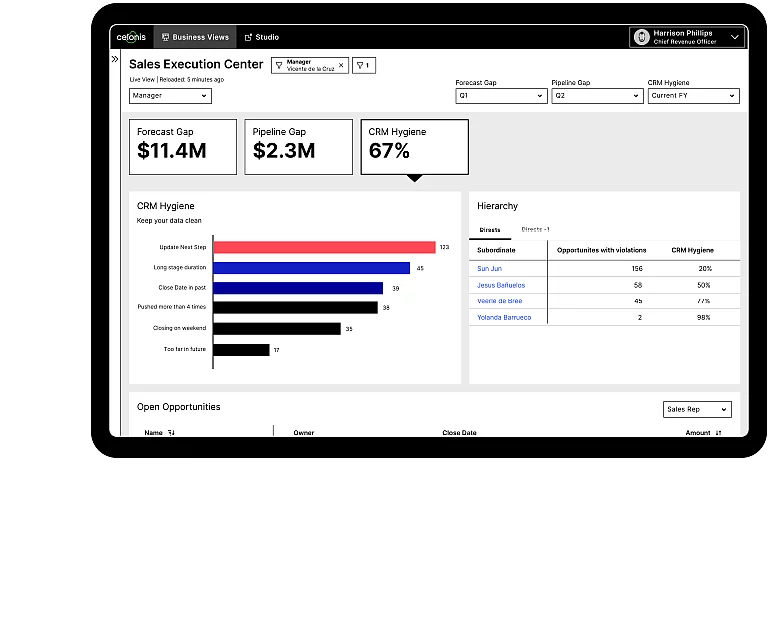Remove the Vicente de la Cruz manager filter

(x=341, y=65)
